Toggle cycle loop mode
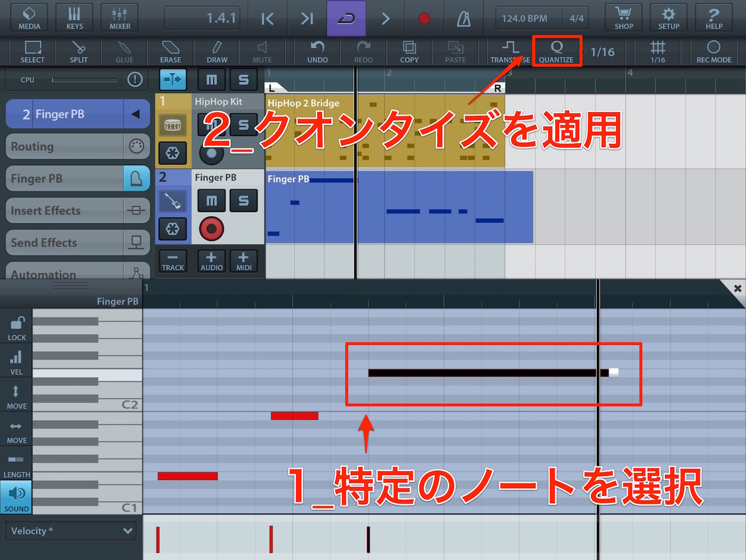Screen dimensions: 746x560 click(346, 19)
